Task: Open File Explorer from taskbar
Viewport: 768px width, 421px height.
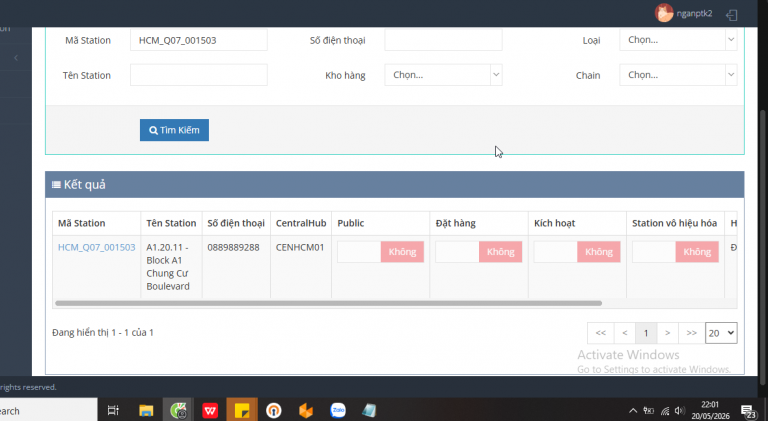Action: coord(146,410)
